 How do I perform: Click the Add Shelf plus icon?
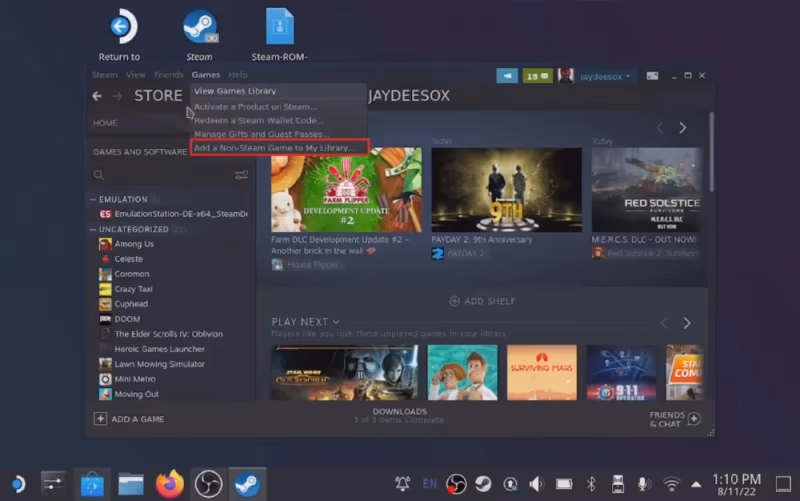(454, 301)
